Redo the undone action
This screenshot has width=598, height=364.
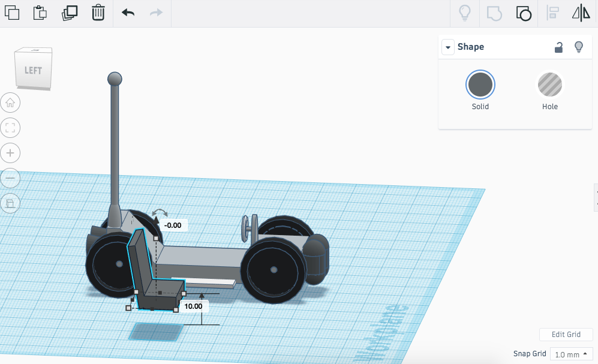pyautogui.click(x=156, y=13)
